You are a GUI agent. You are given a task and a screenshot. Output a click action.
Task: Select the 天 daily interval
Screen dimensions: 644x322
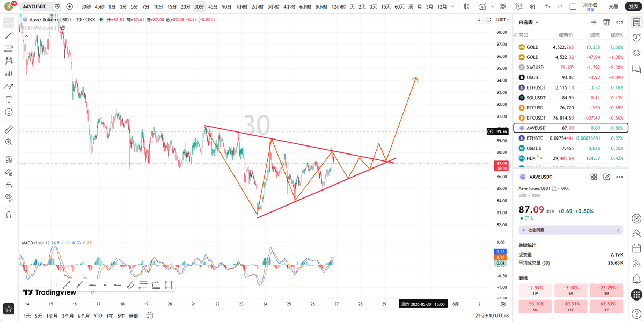point(353,6)
